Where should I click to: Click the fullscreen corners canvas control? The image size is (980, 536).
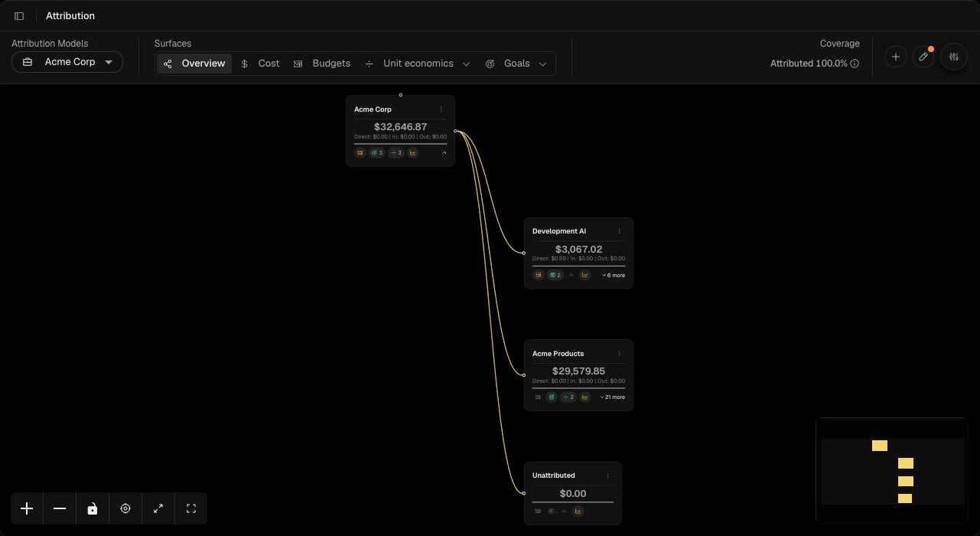tap(191, 508)
